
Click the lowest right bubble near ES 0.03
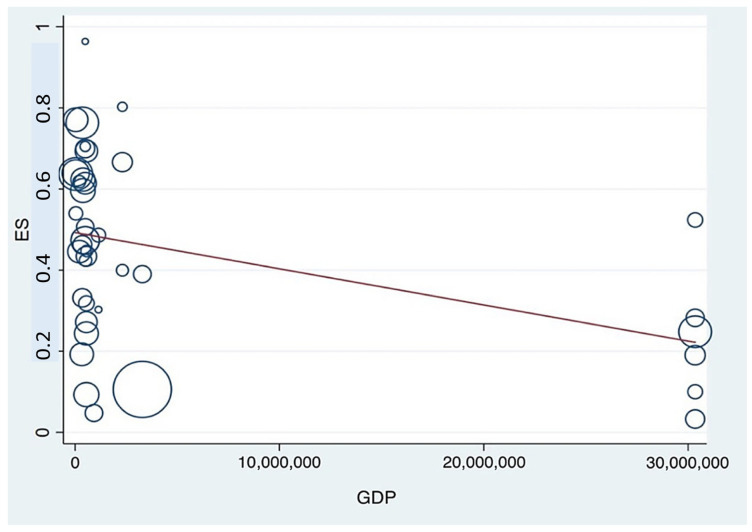pyautogui.click(x=695, y=419)
